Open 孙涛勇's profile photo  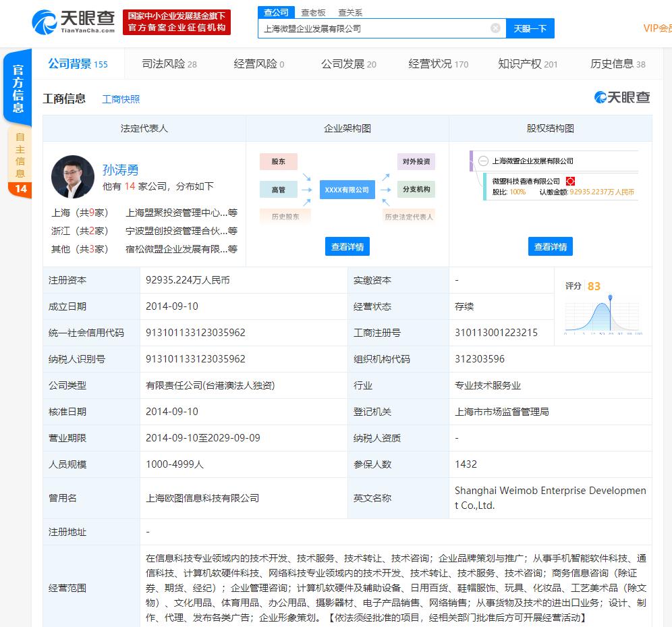tap(73, 177)
